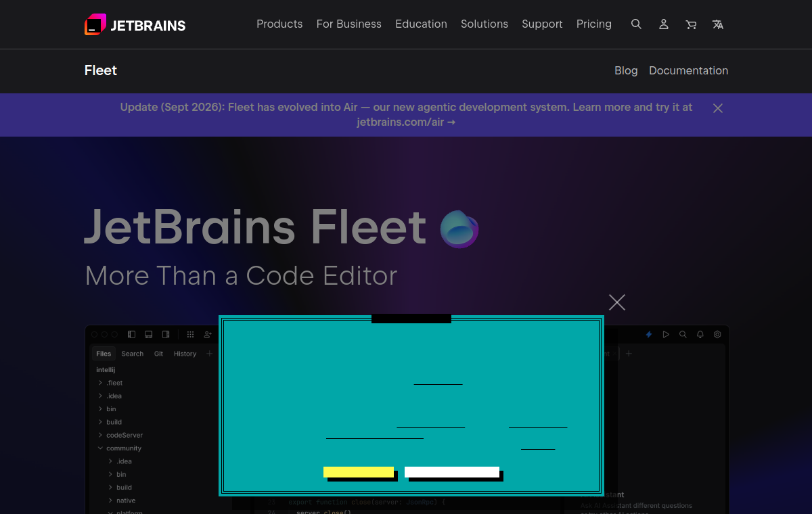Click the notifications bell in Fleet preview
Image resolution: width=812 pixels, height=514 pixels.
(x=700, y=334)
